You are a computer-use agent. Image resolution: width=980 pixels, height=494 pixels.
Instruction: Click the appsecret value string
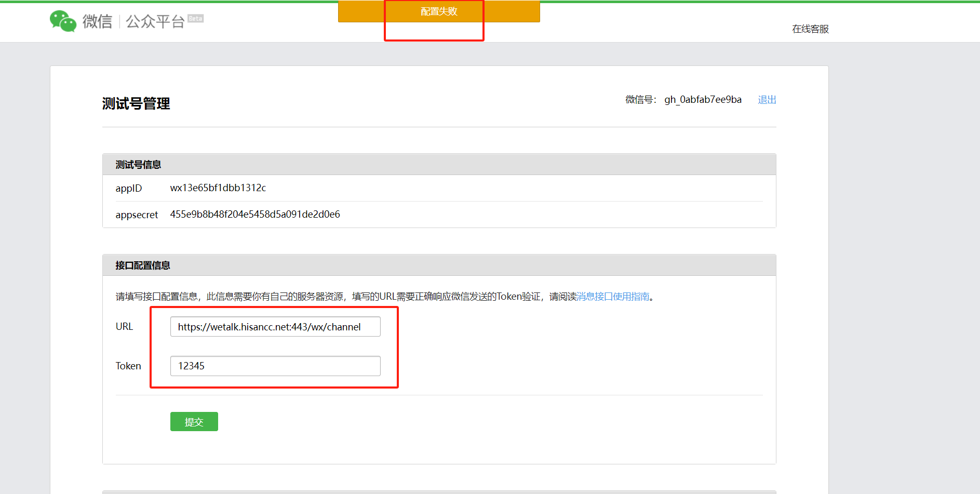255,215
